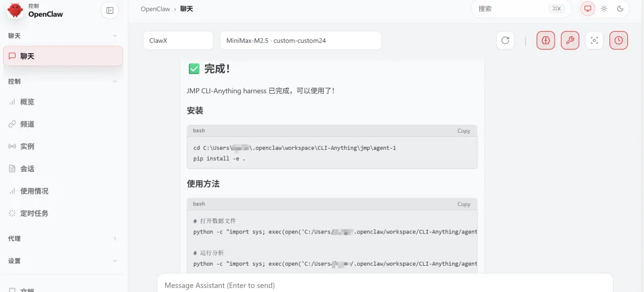Open 定时任务 scheduled tasks page
644x292 pixels.
tap(63, 213)
